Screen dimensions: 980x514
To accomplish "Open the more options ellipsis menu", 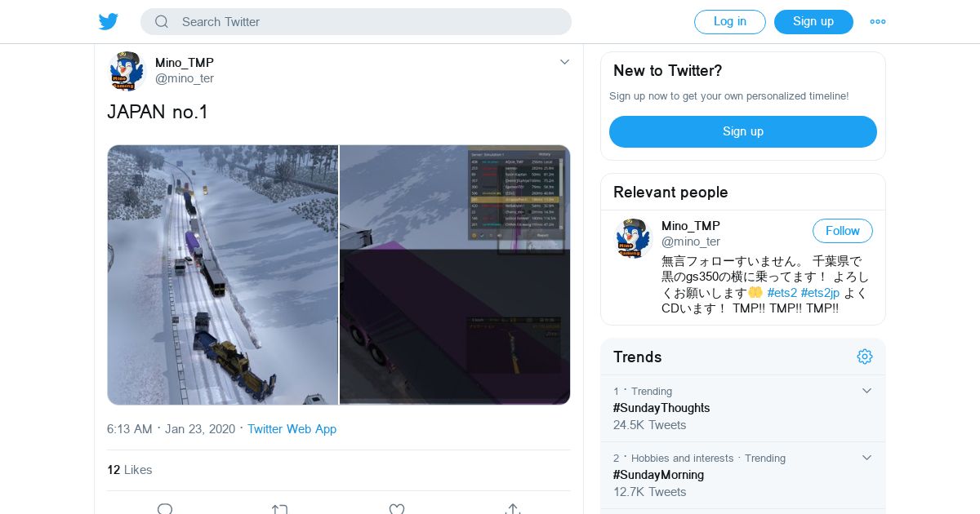I will point(878,22).
